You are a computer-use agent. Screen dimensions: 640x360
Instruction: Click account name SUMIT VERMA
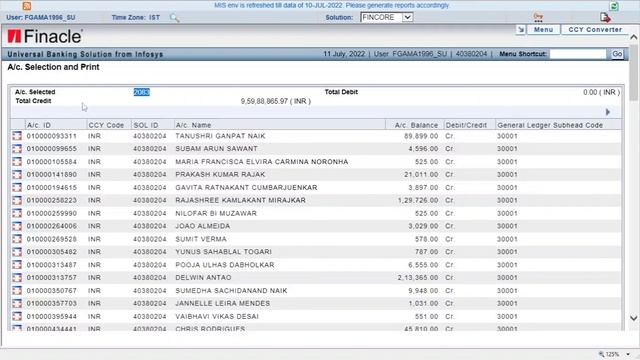(x=201, y=239)
